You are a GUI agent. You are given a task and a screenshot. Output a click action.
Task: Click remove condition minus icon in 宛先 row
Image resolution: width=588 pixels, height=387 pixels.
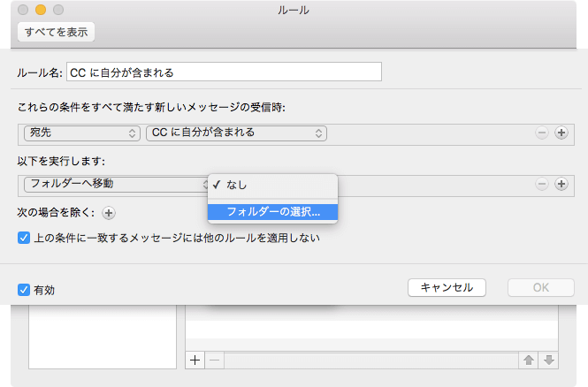[x=541, y=133]
